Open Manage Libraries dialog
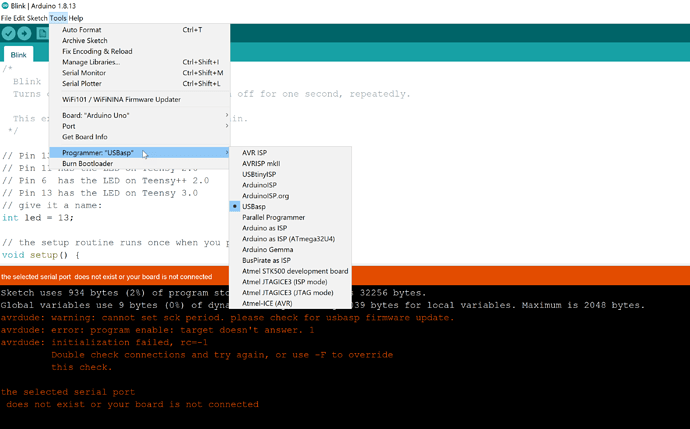The height and width of the screenshot is (429, 690). tap(139, 62)
